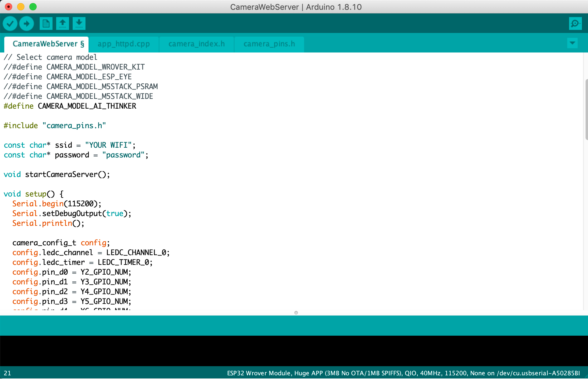Click the green window zoom button
The height and width of the screenshot is (379, 588).
coord(33,7)
